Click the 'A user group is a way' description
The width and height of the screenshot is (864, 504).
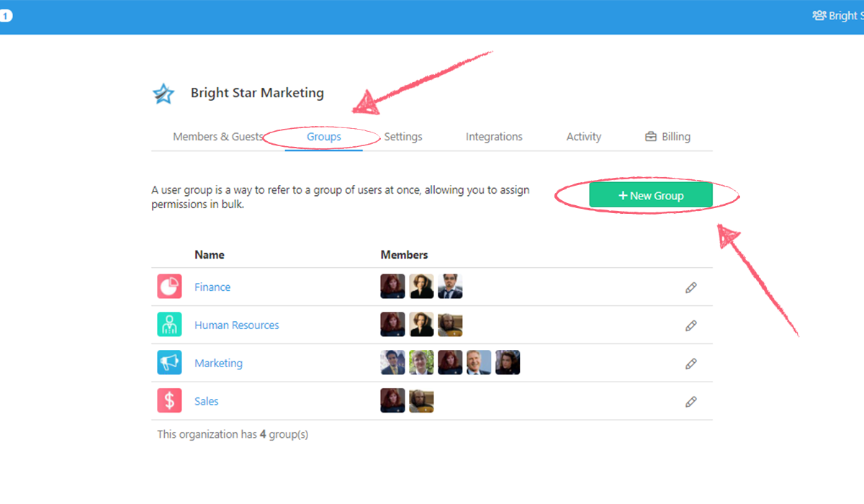click(x=341, y=197)
